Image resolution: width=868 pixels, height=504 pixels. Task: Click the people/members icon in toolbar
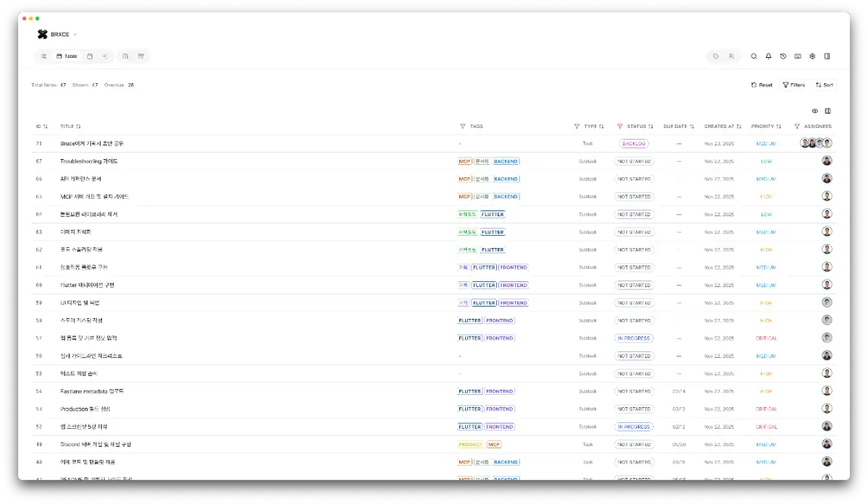tap(732, 56)
